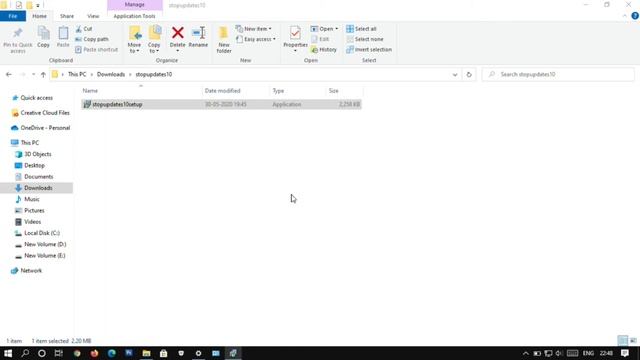Sort by Date modified column
The height and width of the screenshot is (360, 640).
pos(222,91)
